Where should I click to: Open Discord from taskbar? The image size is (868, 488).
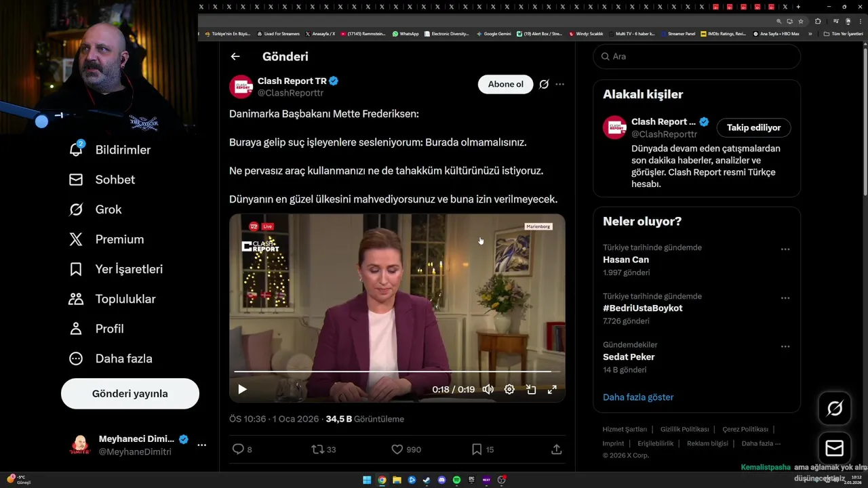(x=441, y=480)
